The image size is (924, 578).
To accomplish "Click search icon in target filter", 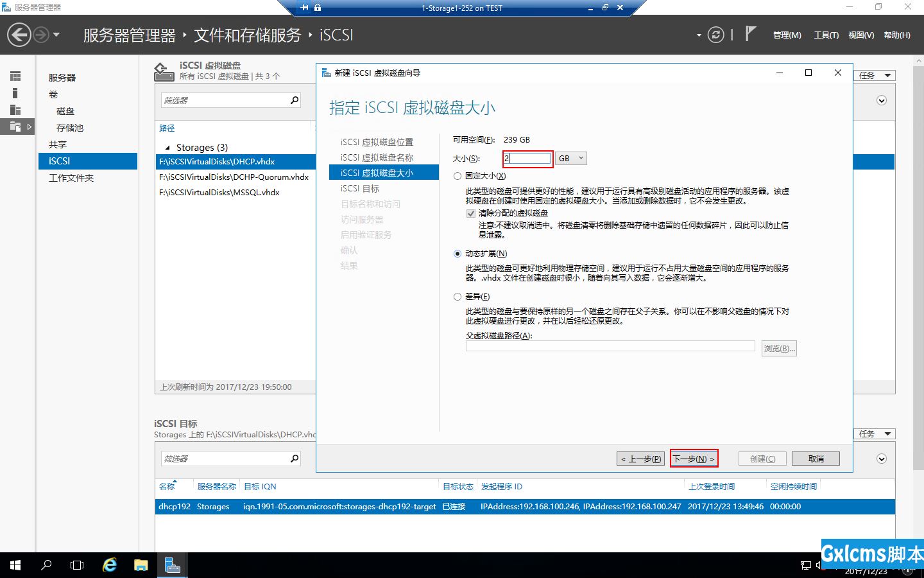I will (294, 459).
